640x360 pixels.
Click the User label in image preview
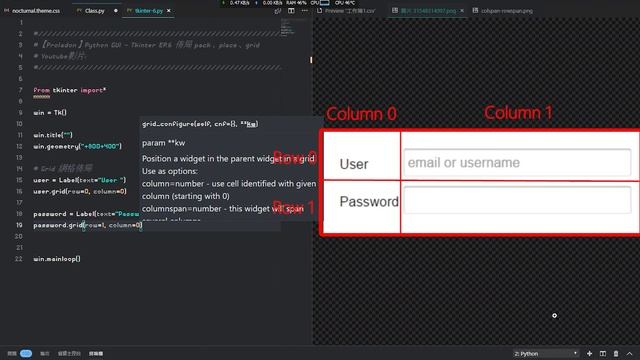pos(354,164)
